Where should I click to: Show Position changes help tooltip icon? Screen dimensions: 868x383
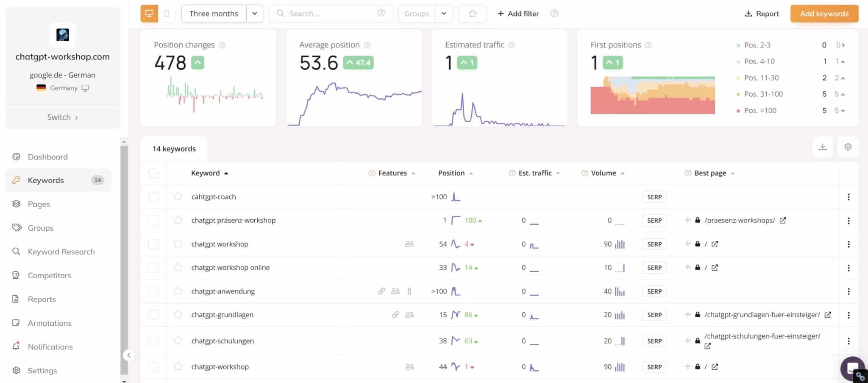pyautogui.click(x=222, y=45)
